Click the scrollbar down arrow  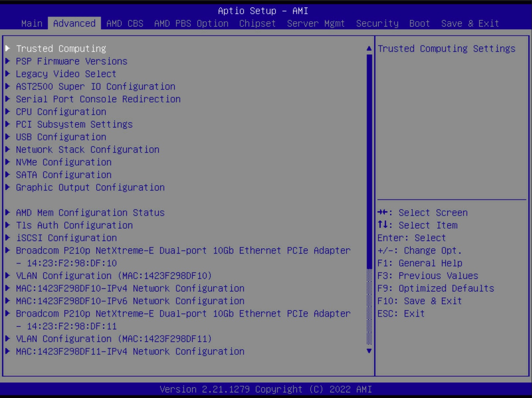pos(369,351)
